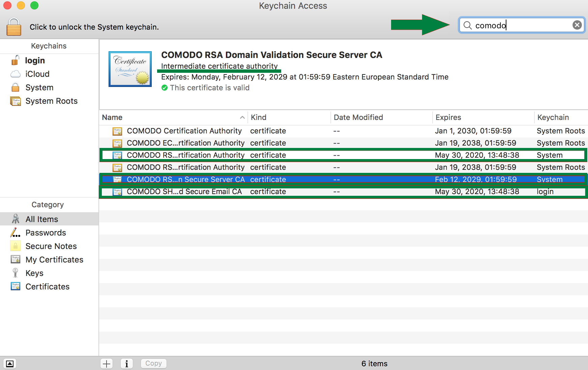Image resolution: width=588 pixels, height=370 pixels.
Task: Click the iCloud cloud icon
Action: click(16, 74)
